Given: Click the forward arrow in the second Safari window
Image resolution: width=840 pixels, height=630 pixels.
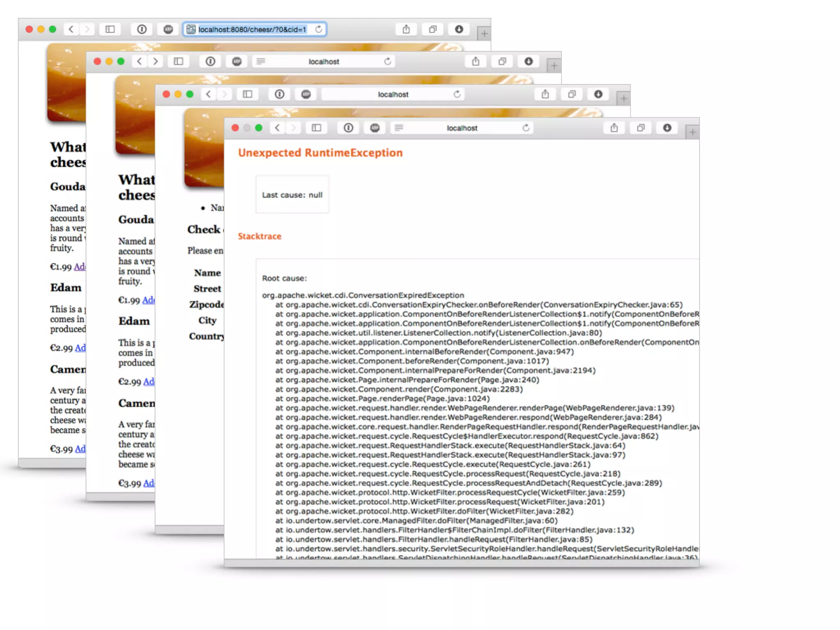Looking at the screenshot, I should (155, 62).
